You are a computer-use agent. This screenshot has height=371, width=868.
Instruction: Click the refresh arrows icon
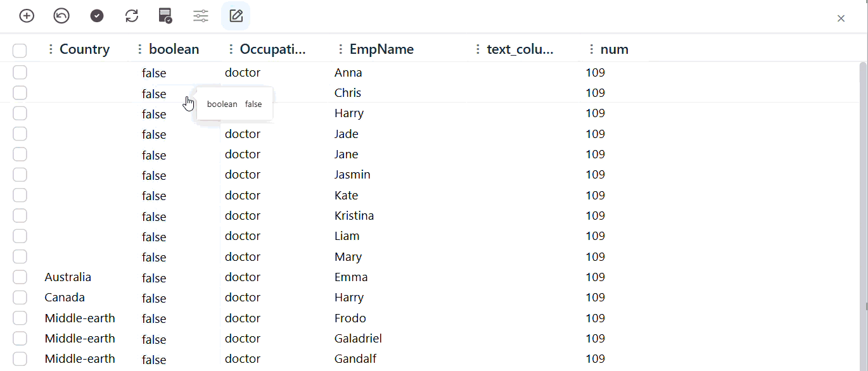click(x=132, y=16)
